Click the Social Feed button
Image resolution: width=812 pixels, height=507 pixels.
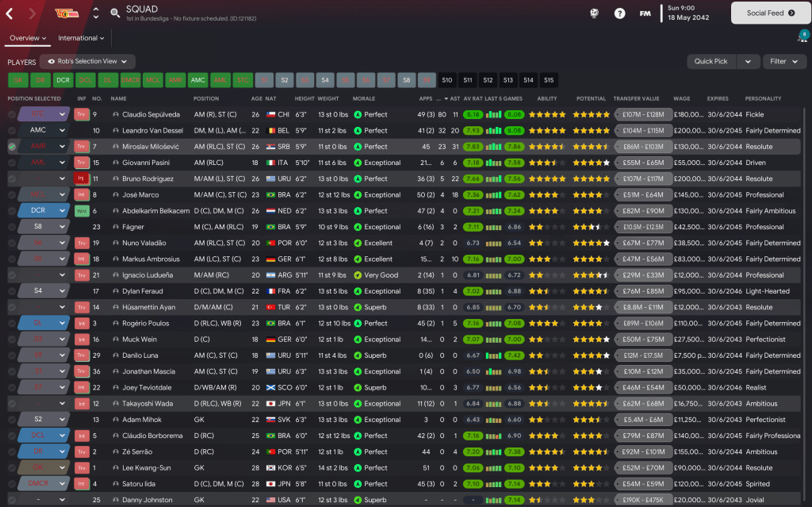[767, 13]
